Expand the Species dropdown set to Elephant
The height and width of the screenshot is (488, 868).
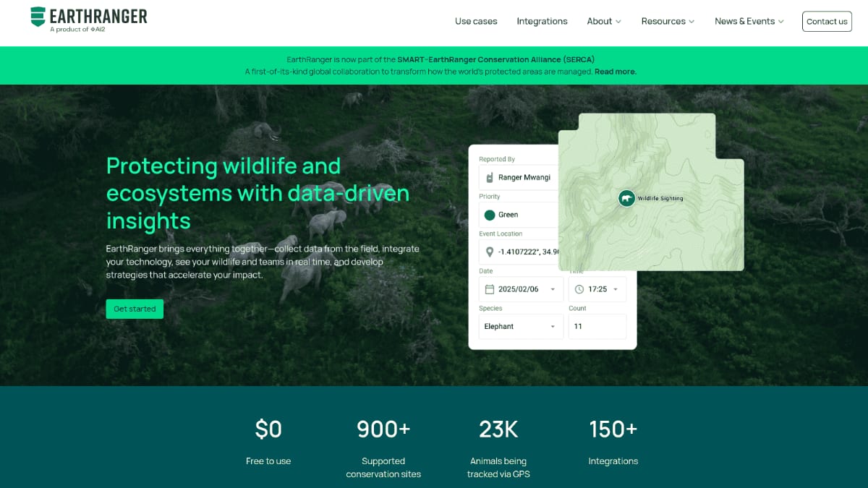521,326
